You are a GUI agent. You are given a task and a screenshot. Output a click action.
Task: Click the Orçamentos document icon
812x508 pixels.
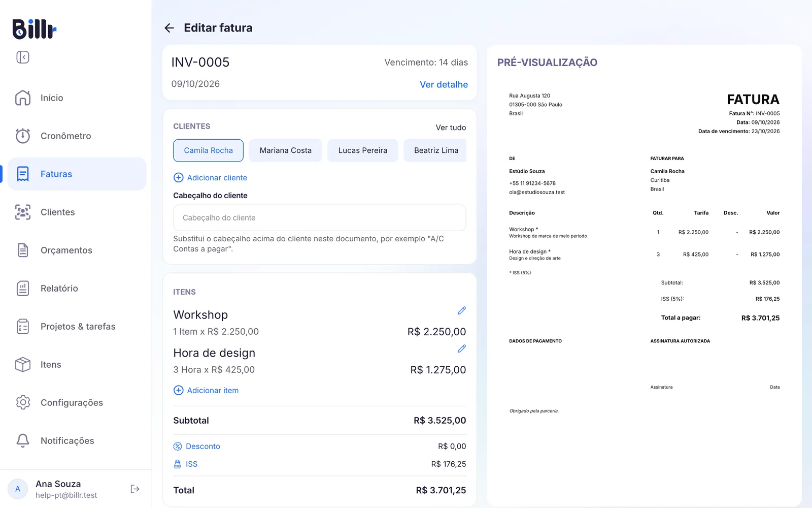click(x=23, y=250)
